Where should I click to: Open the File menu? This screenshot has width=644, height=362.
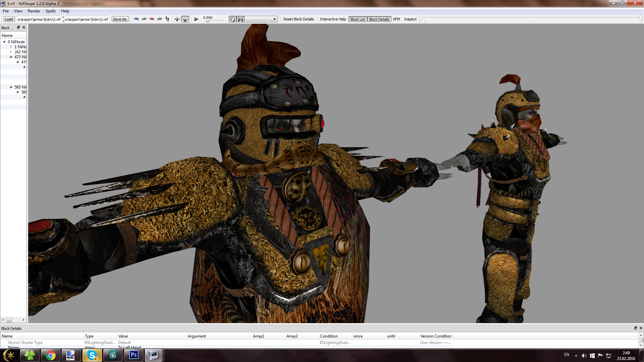(x=6, y=11)
